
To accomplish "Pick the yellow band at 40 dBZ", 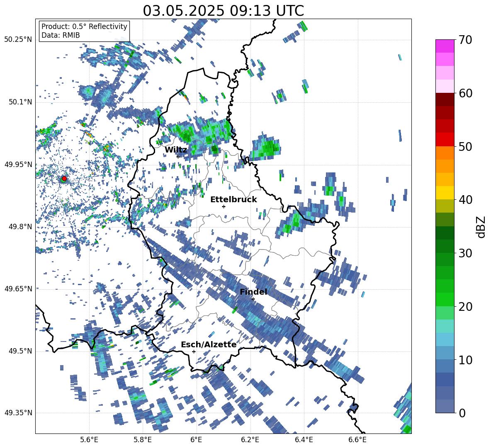I will point(445,193).
